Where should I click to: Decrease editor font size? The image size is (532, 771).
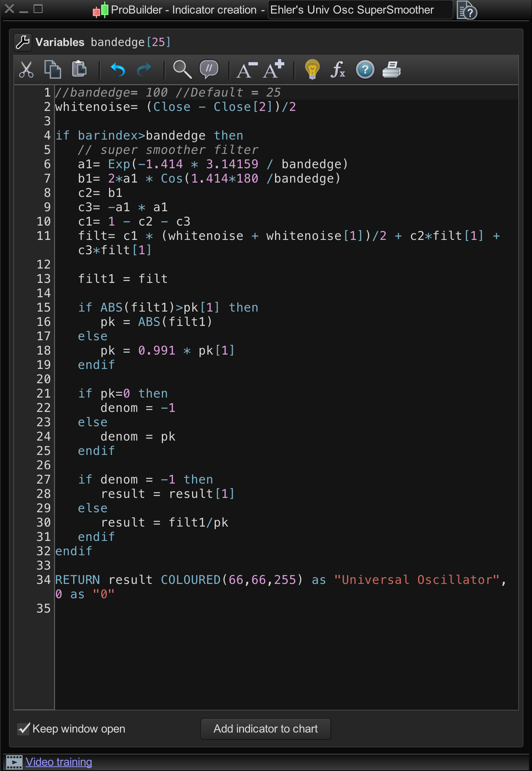coord(246,70)
